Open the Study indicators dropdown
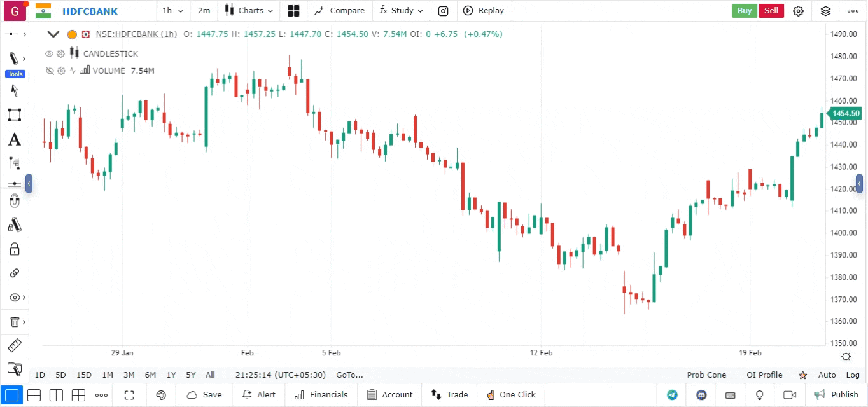Viewport: 868px width, 407px height. [401, 11]
